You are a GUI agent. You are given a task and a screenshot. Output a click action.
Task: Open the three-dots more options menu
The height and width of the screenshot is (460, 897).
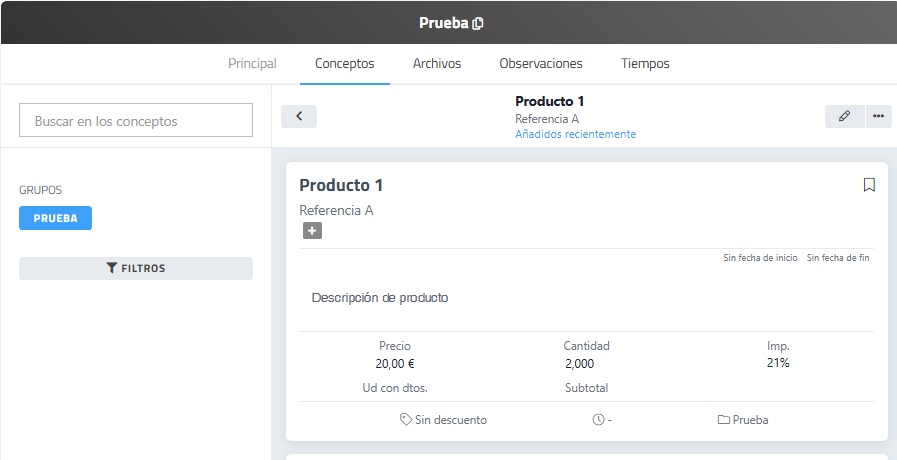tap(878, 116)
